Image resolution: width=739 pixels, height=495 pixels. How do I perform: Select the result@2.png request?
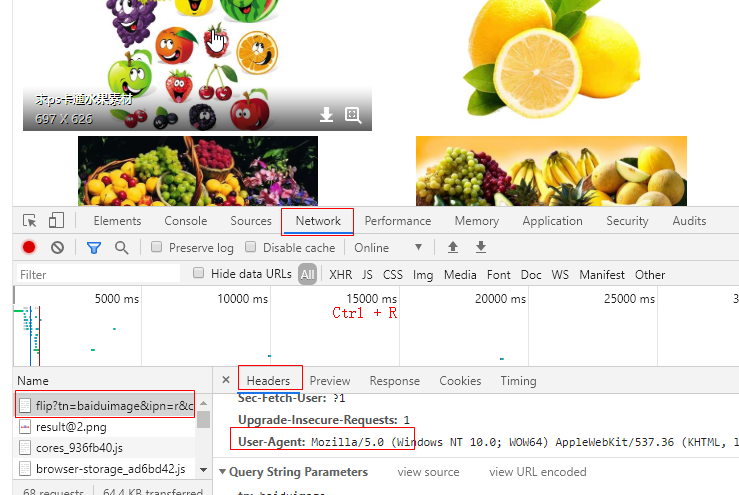105,427
